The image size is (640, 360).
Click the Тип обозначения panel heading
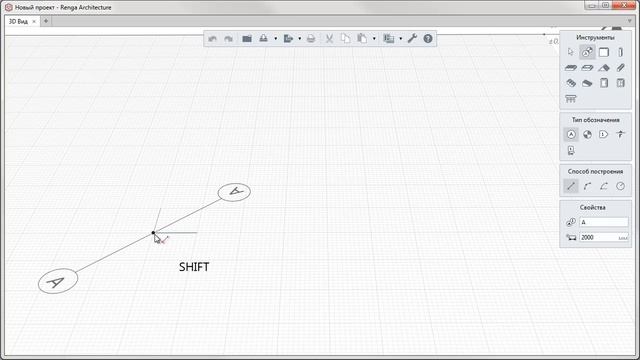(x=596, y=120)
